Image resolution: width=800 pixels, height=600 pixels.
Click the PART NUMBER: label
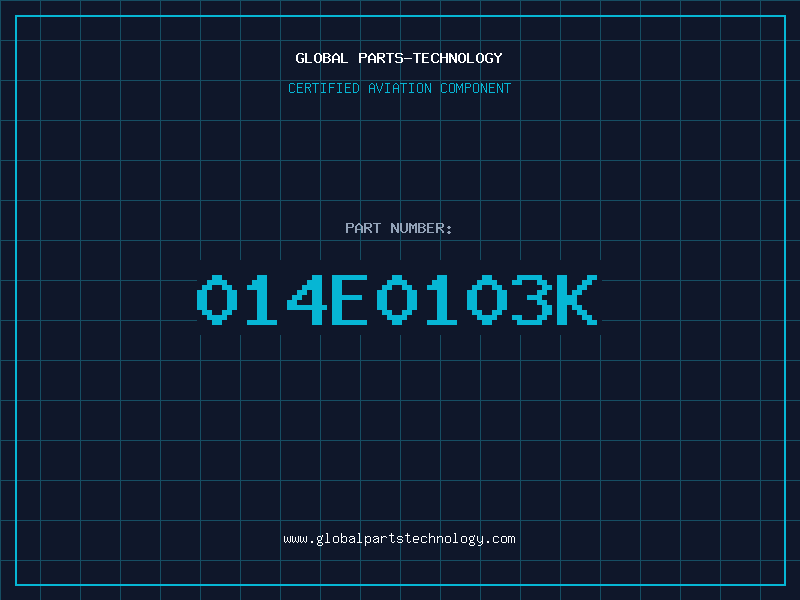click(399, 228)
